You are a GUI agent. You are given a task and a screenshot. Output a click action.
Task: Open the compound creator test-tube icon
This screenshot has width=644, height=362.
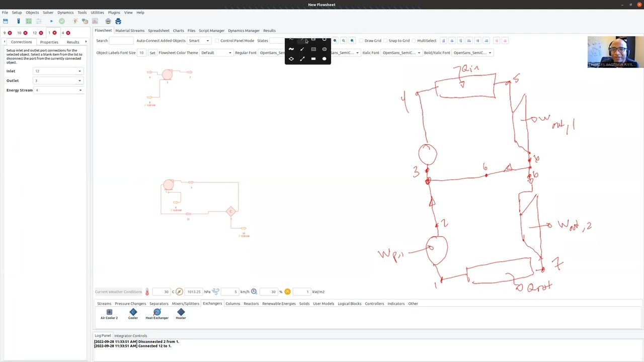[x=18, y=21]
